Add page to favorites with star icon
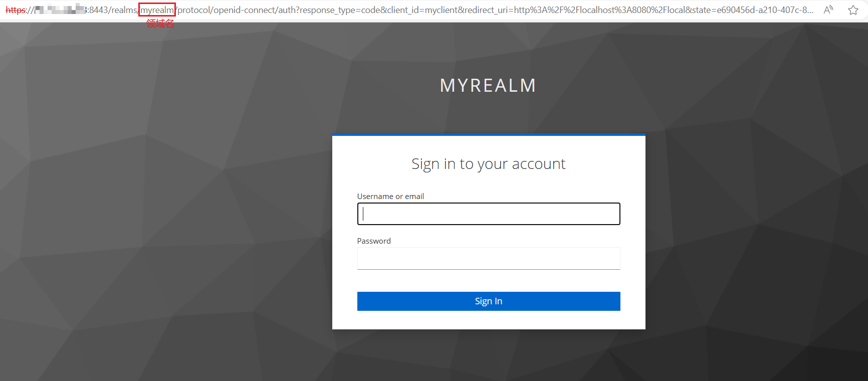The image size is (868, 381). [853, 10]
